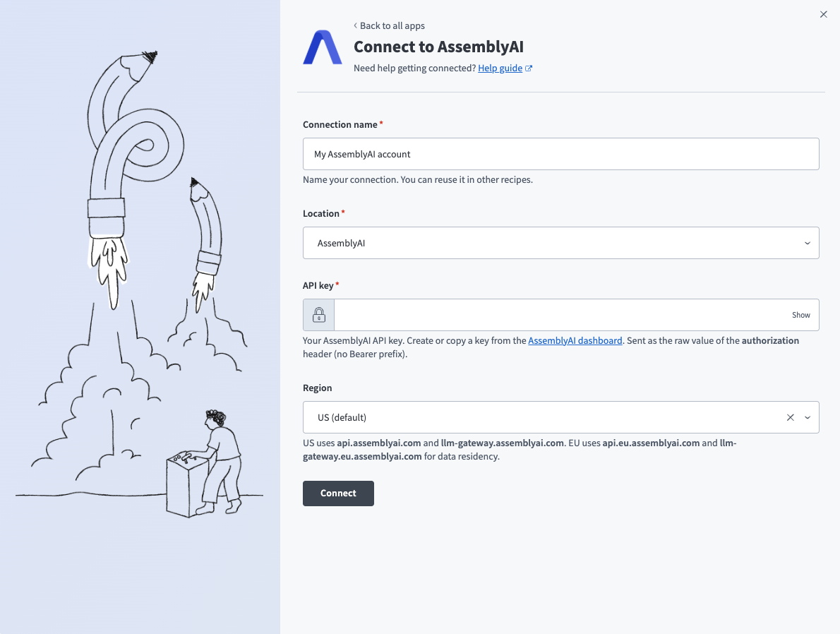Click the external link icon after Help guide
Viewport: 840px width, 634px height.
pyautogui.click(x=529, y=68)
